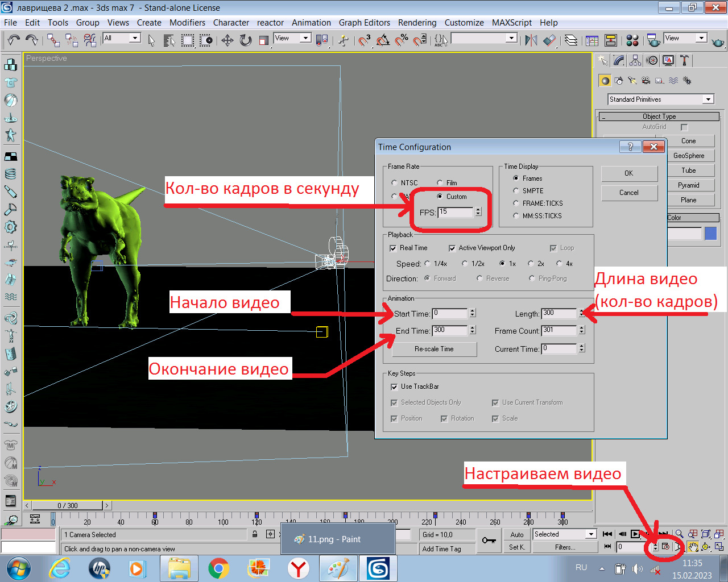The image size is (728, 582).
Task: Open the Layer Manager
Action: click(571, 40)
